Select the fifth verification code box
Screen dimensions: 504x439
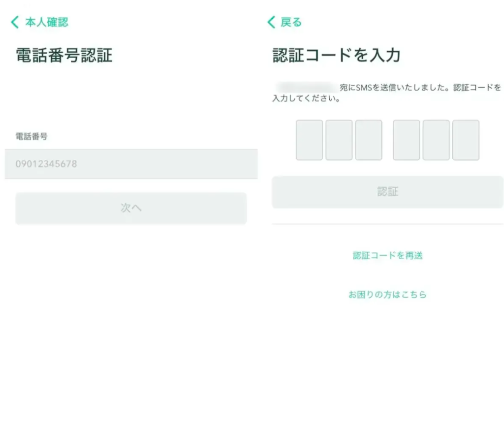tap(436, 140)
